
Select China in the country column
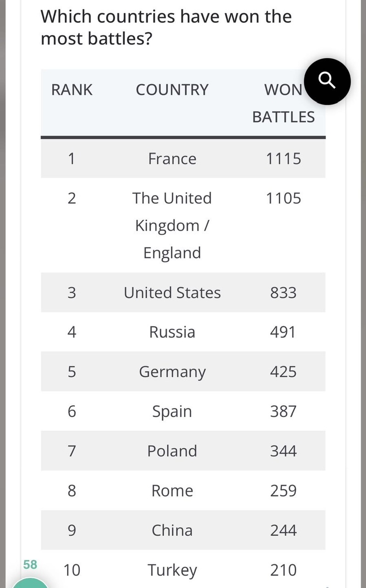(172, 530)
